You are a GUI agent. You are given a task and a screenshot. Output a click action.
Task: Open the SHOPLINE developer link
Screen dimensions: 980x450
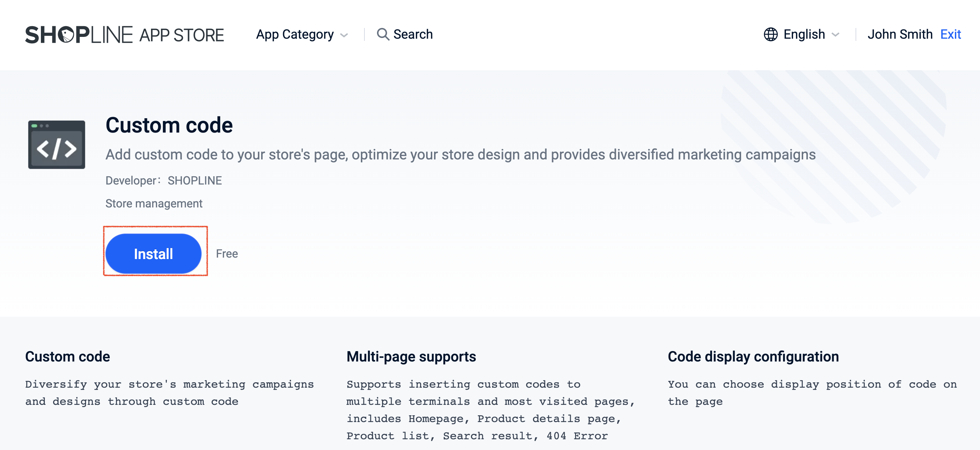(195, 181)
